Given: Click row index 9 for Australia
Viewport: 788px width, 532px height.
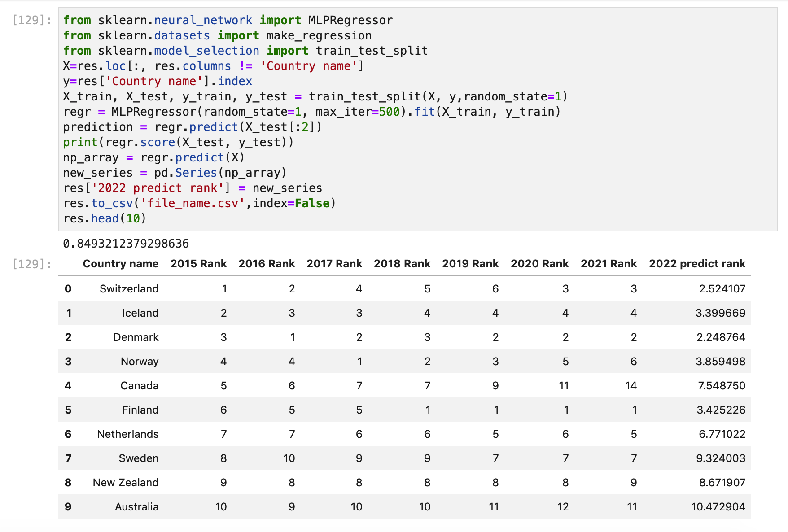Looking at the screenshot, I should pyautogui.click(x=68, y=507).
